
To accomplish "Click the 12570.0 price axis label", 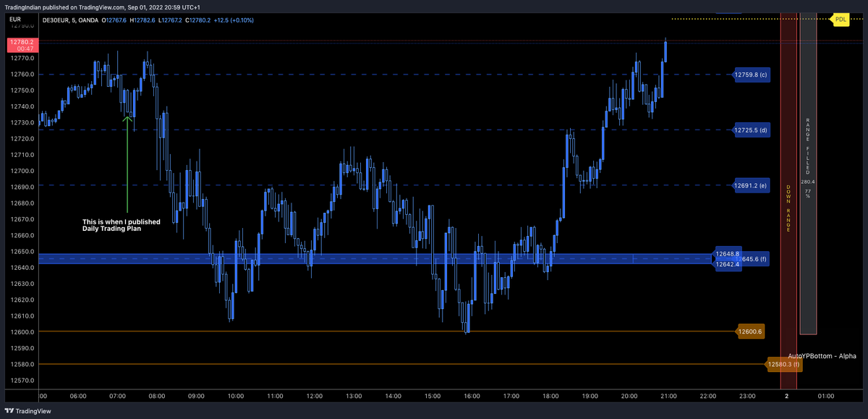I will (21, 380).
